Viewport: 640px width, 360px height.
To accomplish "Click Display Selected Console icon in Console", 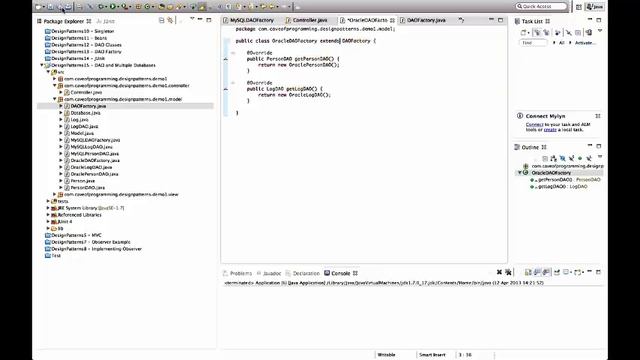I will pos(566,272).
